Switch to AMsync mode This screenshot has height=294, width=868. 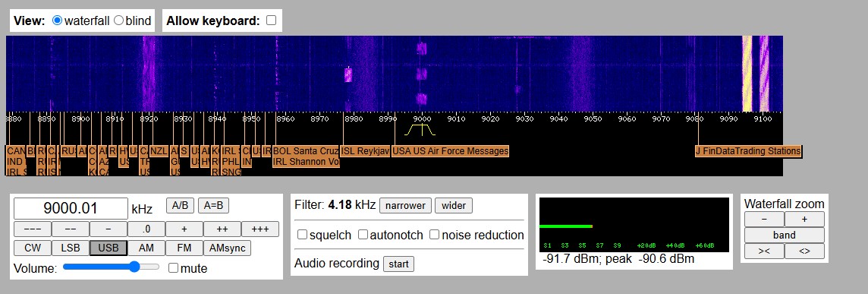click(227, 248)
